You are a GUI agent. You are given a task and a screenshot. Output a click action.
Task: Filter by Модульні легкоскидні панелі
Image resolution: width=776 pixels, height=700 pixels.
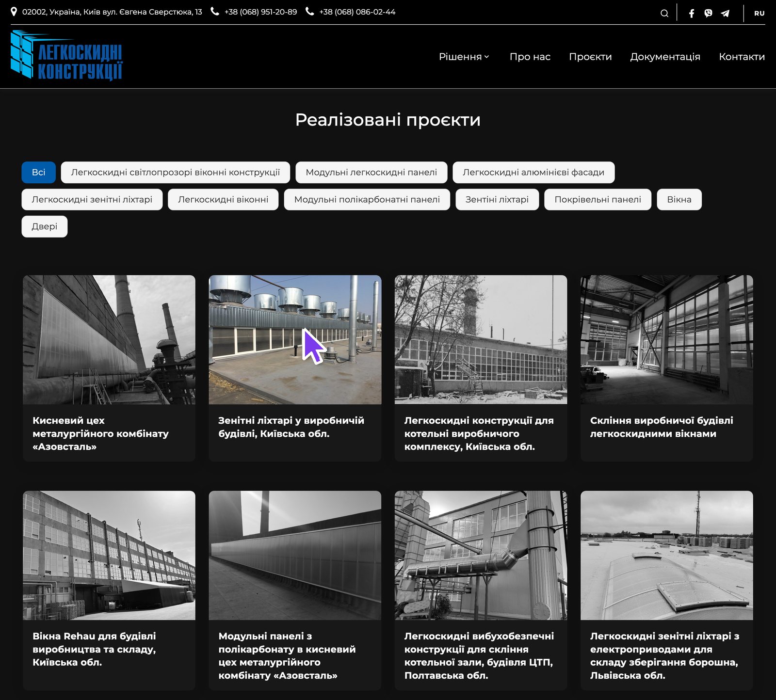click(x=371, y=172)
